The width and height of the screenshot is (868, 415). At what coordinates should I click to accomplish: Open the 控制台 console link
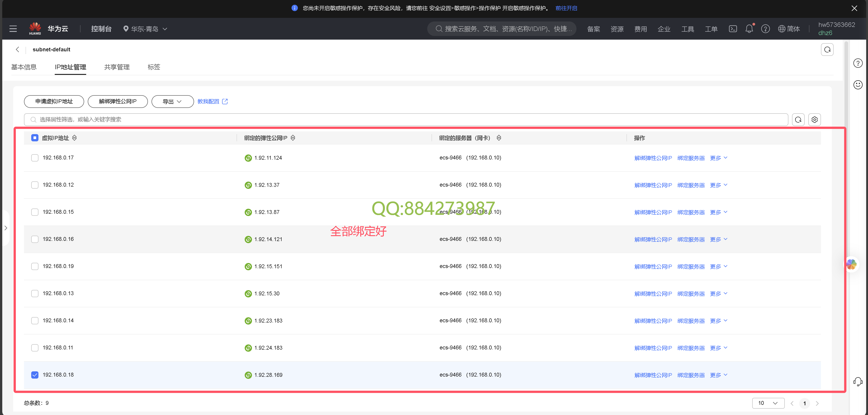click(101, 29)
